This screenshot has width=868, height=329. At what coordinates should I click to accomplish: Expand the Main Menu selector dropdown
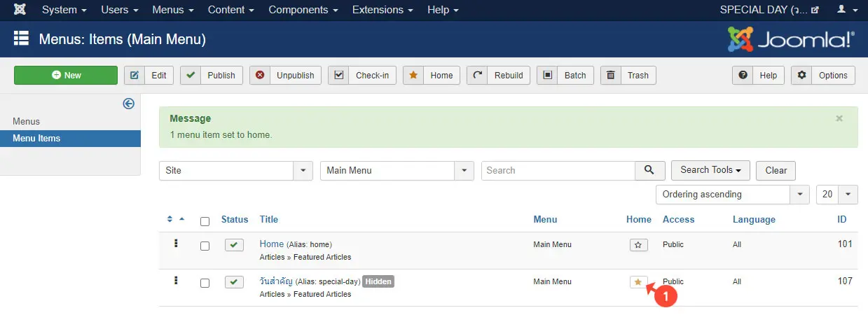coord(397,170)
